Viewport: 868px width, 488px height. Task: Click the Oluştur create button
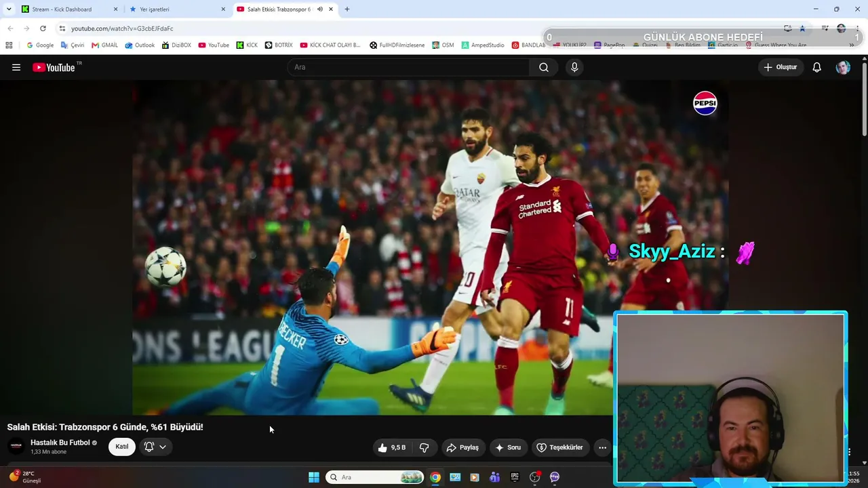pos(781,67)
